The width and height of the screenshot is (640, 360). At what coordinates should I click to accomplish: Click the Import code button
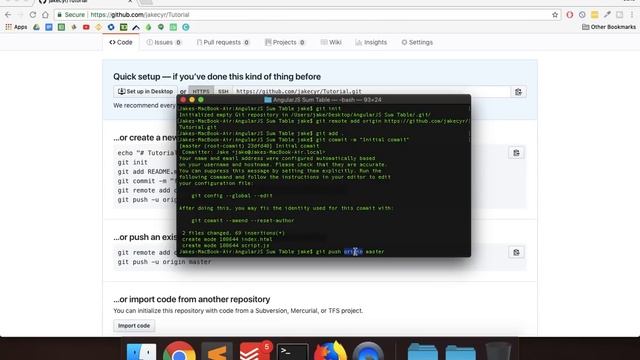point(134,326)
